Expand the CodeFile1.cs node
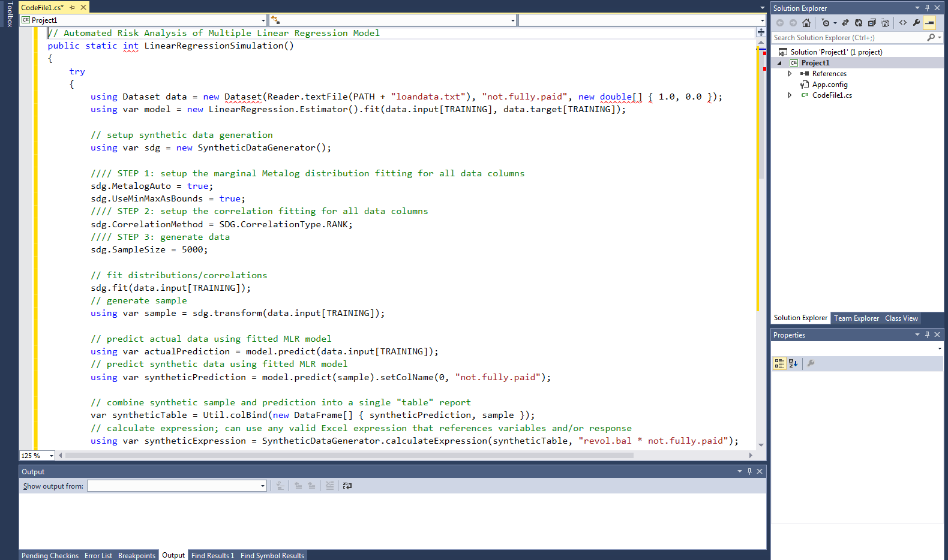 point(790,95)
